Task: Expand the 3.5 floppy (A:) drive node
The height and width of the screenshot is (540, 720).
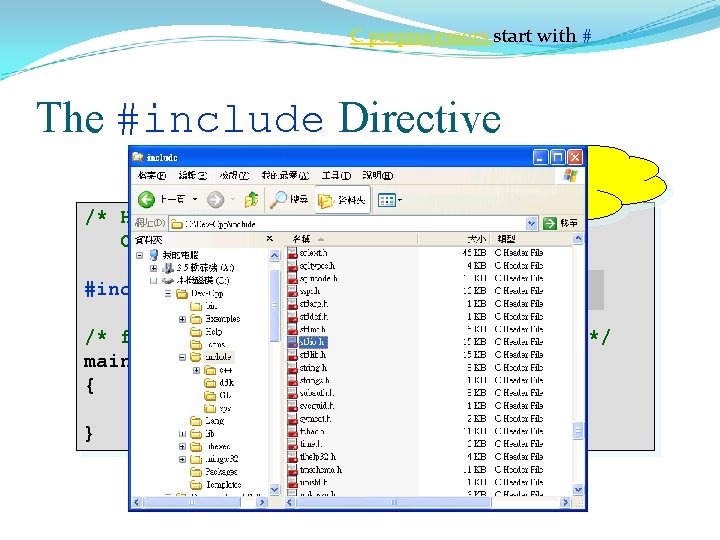Action: (x=153, y=268)
